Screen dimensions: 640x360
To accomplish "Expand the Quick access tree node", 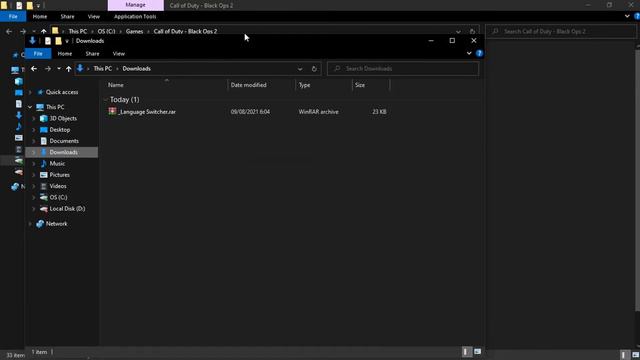I will point(30,92).
